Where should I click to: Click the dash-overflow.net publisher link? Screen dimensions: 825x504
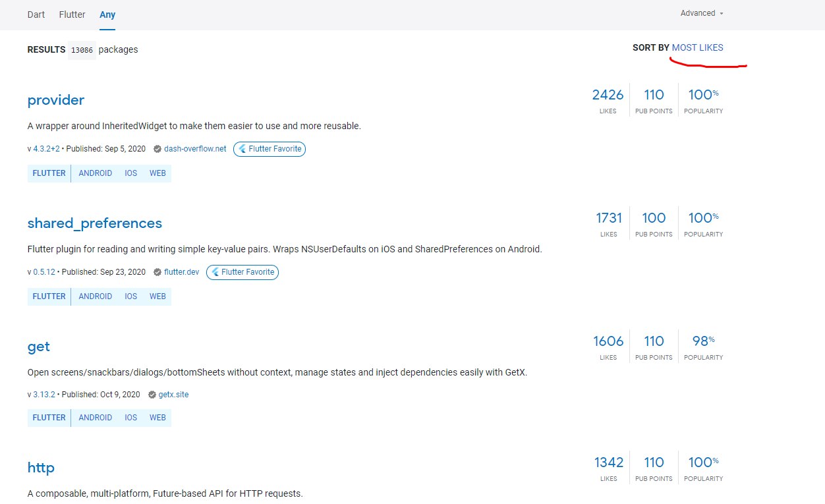[195, 149]
